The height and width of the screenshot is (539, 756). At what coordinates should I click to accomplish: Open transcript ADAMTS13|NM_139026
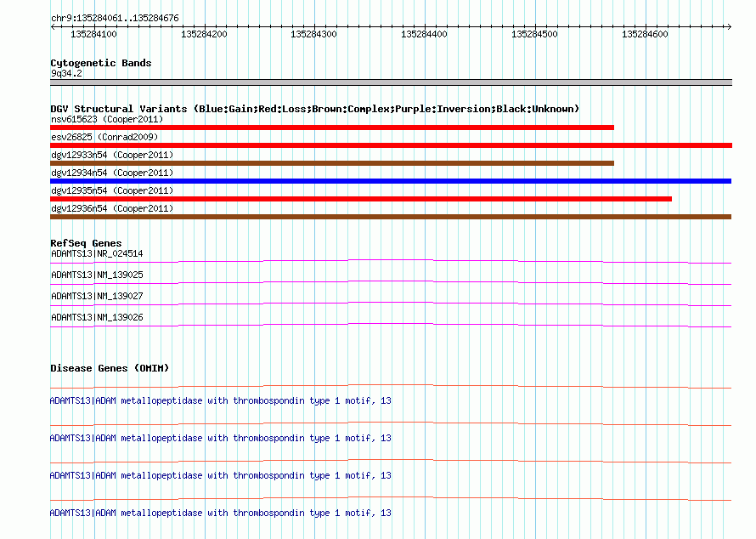[97, 317]
